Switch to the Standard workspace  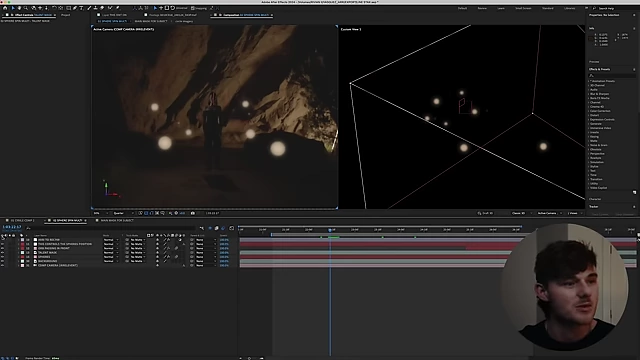coord(548,8)
